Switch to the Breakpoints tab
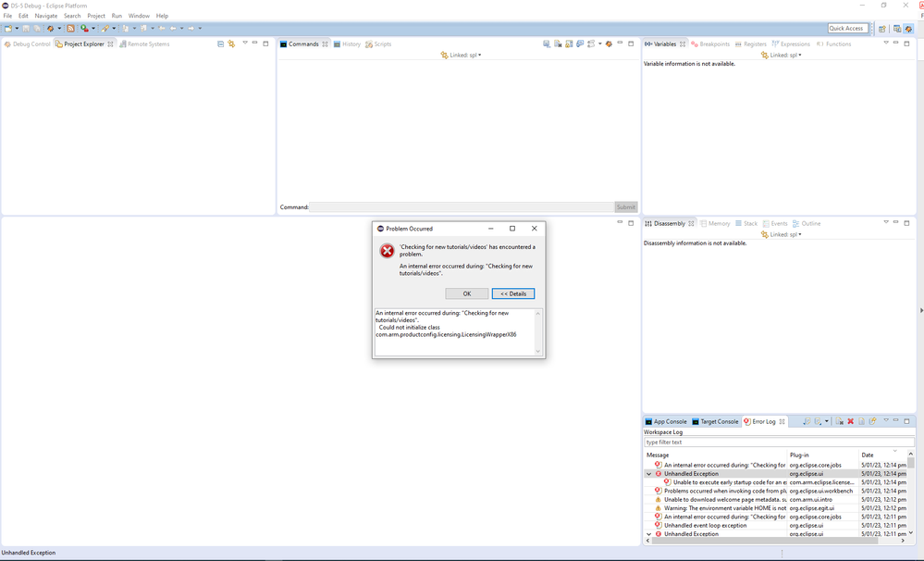This screenshot has width=924, height=561. pos(710,44)
